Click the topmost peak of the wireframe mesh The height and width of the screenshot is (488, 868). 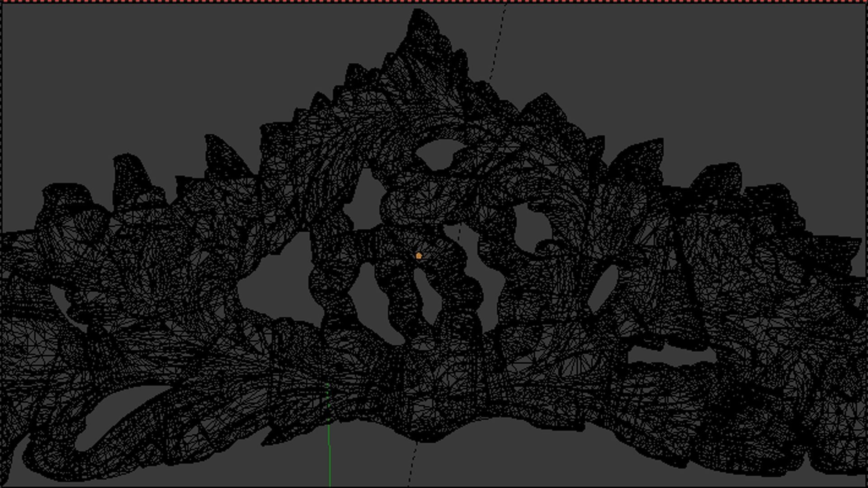coord(418,12)
